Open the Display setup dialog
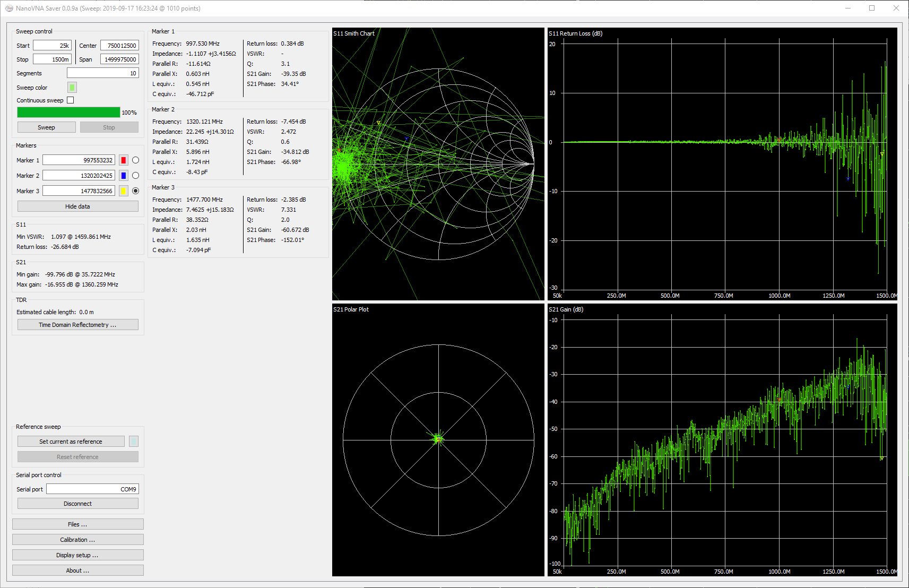909x588 pixels. [77, 555]
